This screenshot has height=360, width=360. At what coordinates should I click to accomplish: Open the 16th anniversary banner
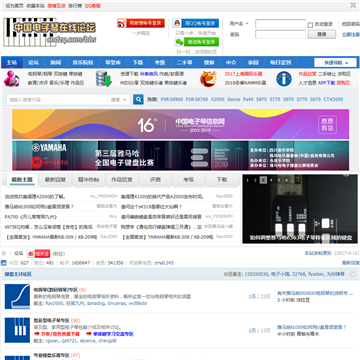coord(181,124)
